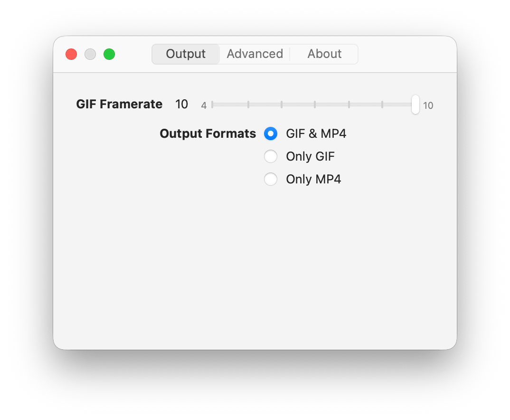
Task: Click the fifth tick on framerate slider
Action: tap(349, 105)
